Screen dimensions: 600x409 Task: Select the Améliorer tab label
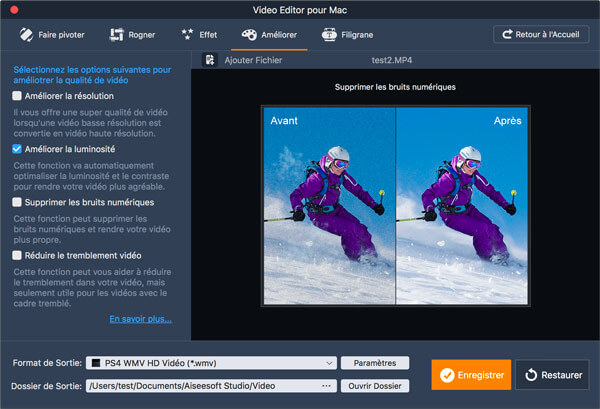pos(279,35)
